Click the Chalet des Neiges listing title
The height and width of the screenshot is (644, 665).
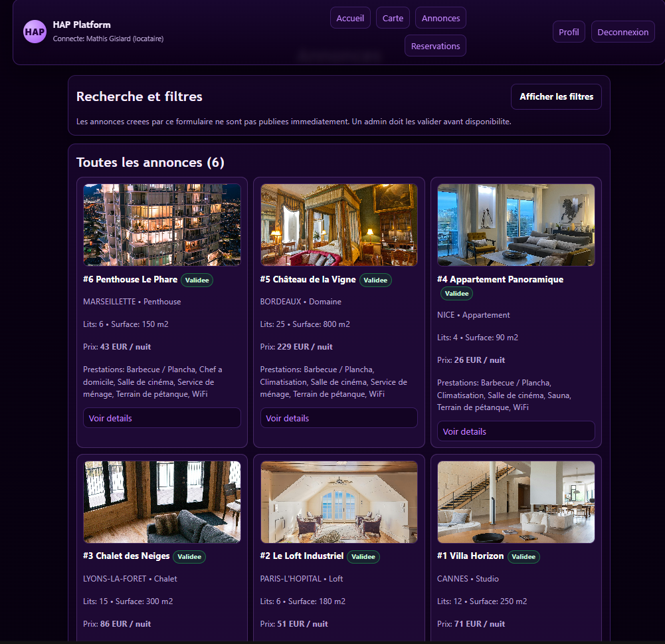pyautogui.click(x=126, y=556)
